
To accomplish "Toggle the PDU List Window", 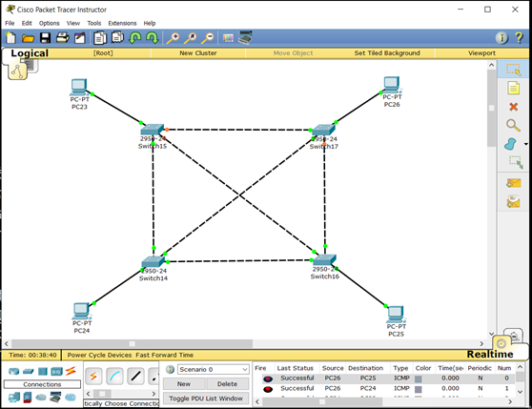I will (x=206, y=399).
